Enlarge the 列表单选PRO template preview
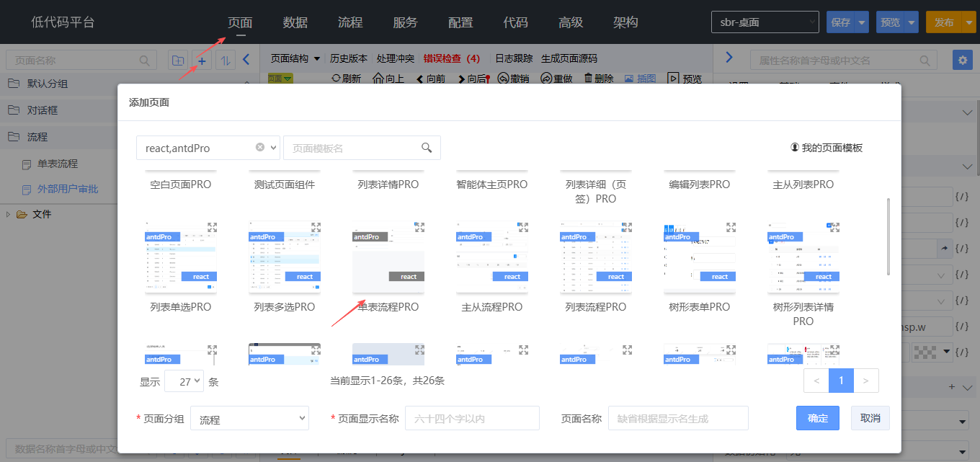 [212, 227]
